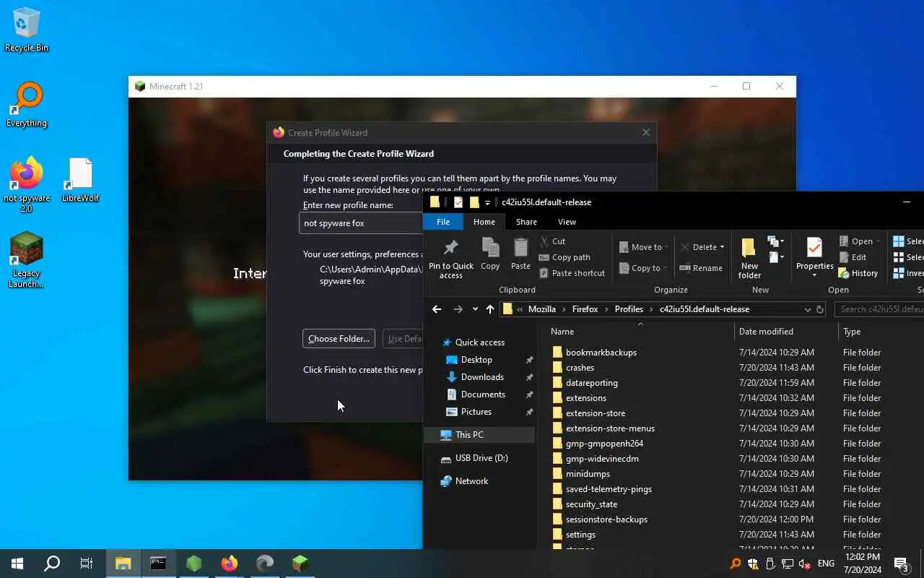Click History in the Open group
This screenshot has height=578, width=924.
pos(858,273)
